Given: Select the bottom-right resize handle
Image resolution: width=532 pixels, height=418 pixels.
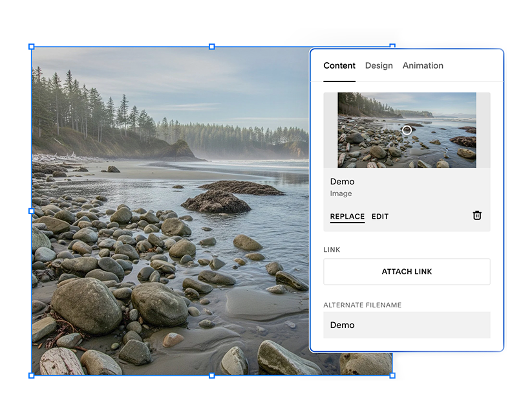Looking at the screenshot, I should [392, 375].
